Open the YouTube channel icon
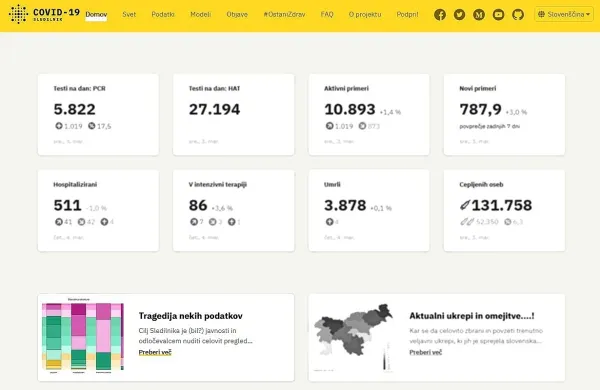This screenshot has height=390, width=600. pos(498,15)
